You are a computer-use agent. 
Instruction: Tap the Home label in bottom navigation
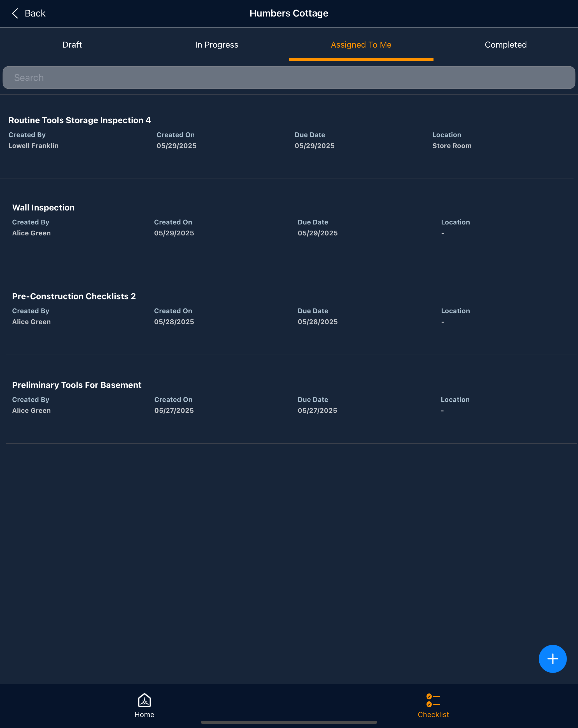144,715
